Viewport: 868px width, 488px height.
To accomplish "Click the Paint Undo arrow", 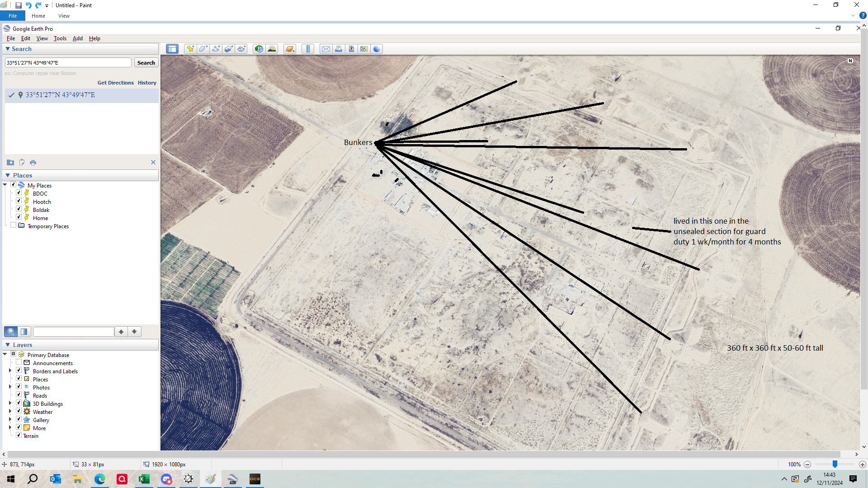I will click(28, 5).
